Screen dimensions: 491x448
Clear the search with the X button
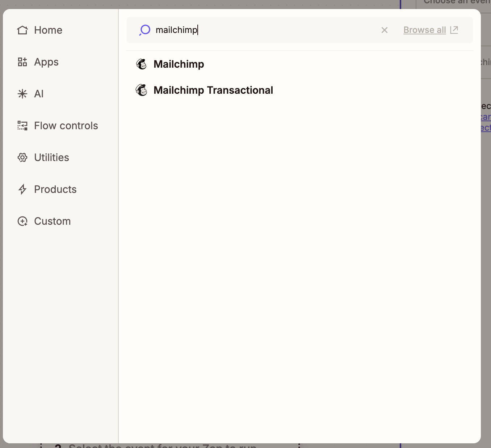pos(385,30)
